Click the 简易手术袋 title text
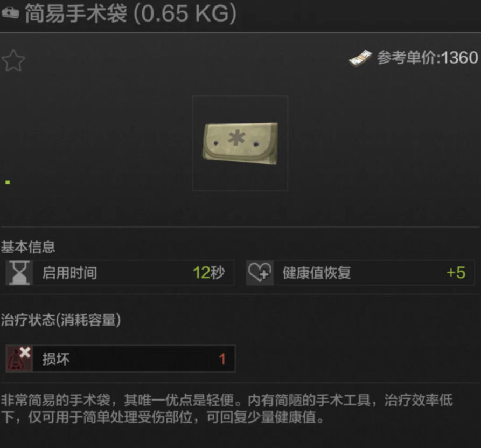Image resolution: width=481 pixels, height=448 pixels. tap(76, 13)
